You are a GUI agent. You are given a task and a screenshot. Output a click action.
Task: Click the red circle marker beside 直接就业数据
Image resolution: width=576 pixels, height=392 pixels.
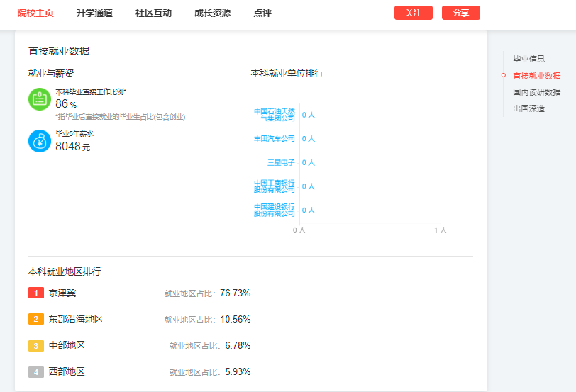tap(503, 76)
